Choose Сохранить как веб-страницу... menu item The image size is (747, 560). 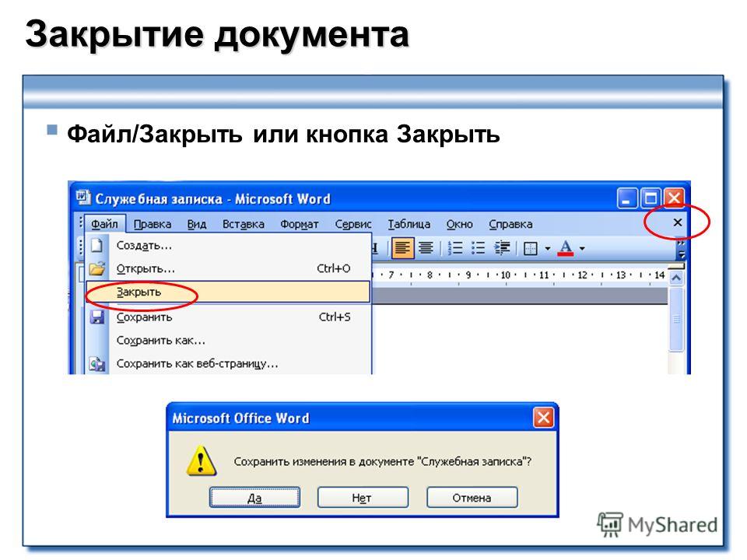pos(229,364)
